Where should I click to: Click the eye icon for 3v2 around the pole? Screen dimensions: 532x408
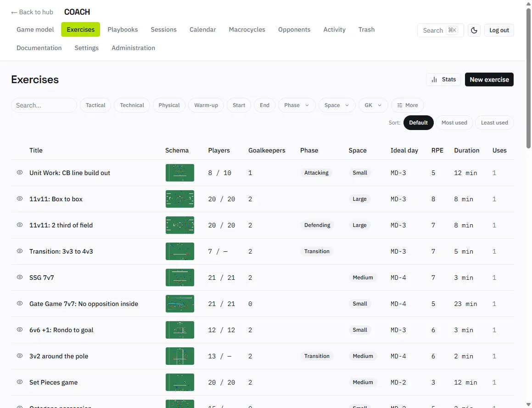[x=20, y=356]
